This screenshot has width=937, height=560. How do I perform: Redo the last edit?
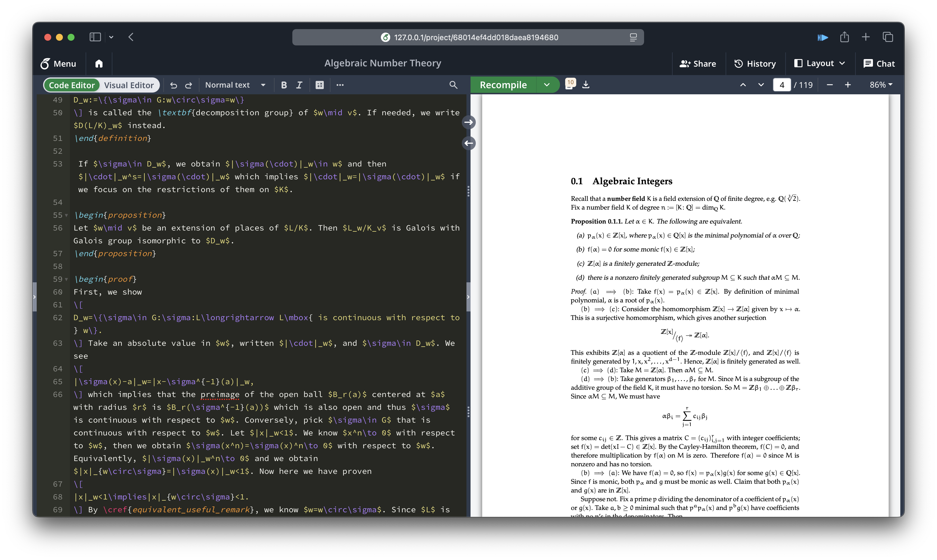point(188,85)
